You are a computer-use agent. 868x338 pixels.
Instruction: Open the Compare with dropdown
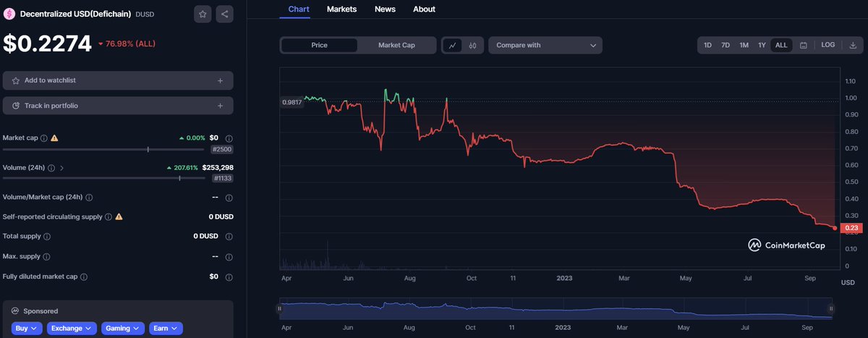[545, 45]
